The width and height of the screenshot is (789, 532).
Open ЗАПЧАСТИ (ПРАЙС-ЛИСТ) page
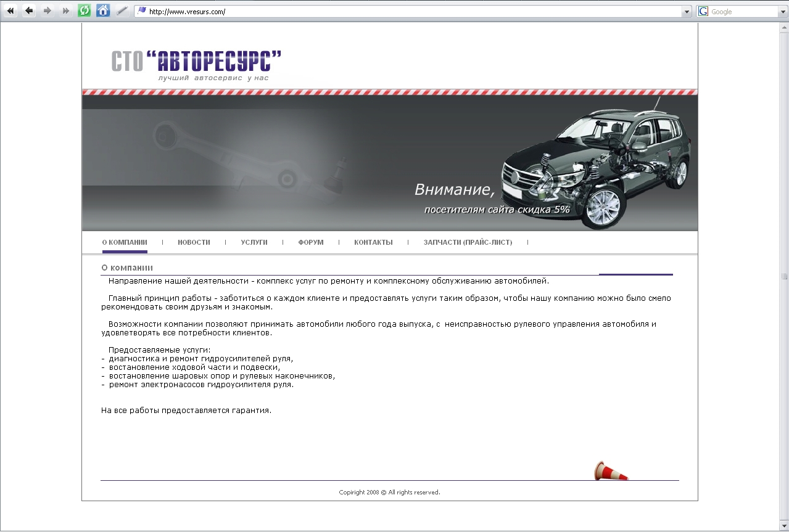click(x=466, y=242)
